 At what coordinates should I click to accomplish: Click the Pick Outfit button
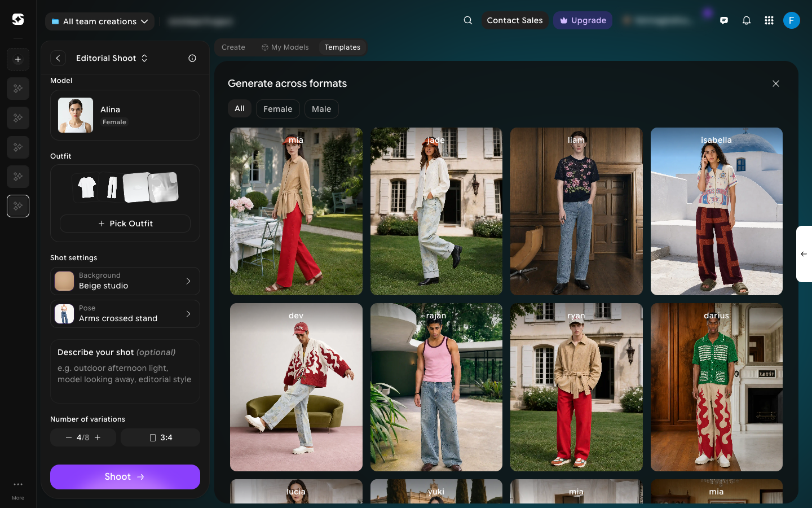(125, 224)
